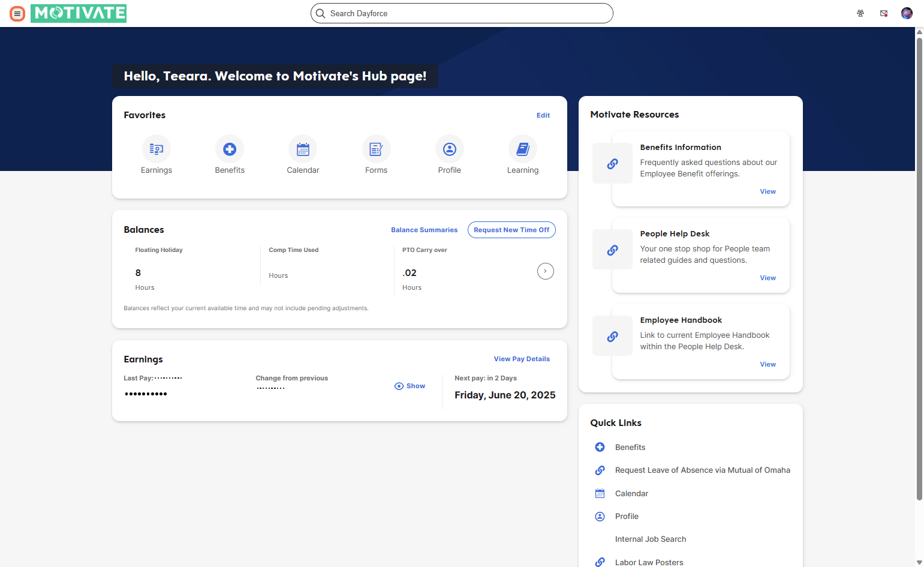Click the page vertical scrollbar

[919, 269]
